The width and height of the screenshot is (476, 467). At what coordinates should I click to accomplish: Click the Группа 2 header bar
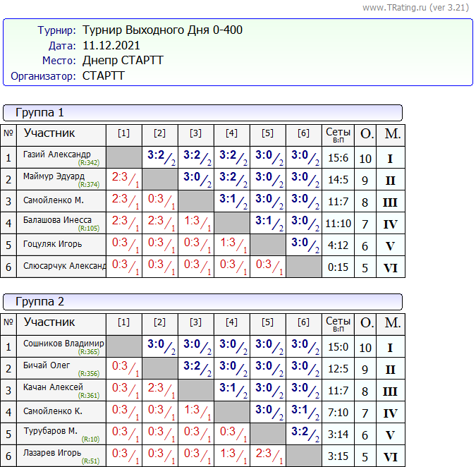coord(202,302)
